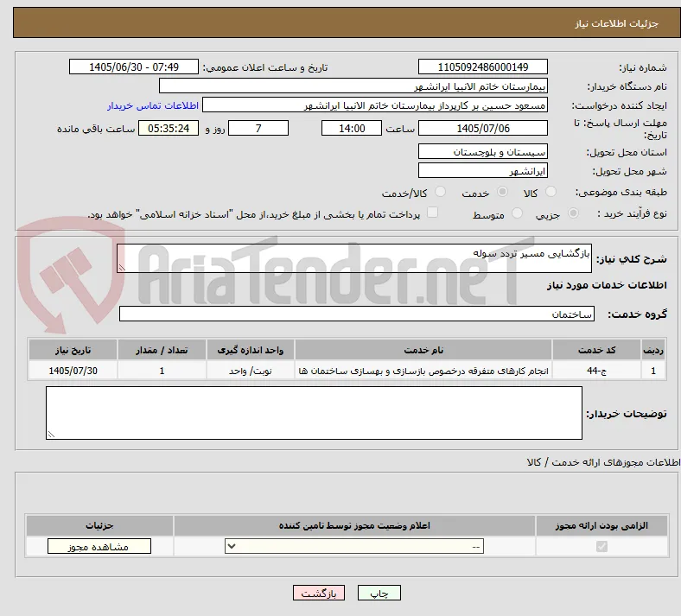Click the remaining time field 05:35:24
The width and height of the screenshot is (681, 616).
coord(169,128)
